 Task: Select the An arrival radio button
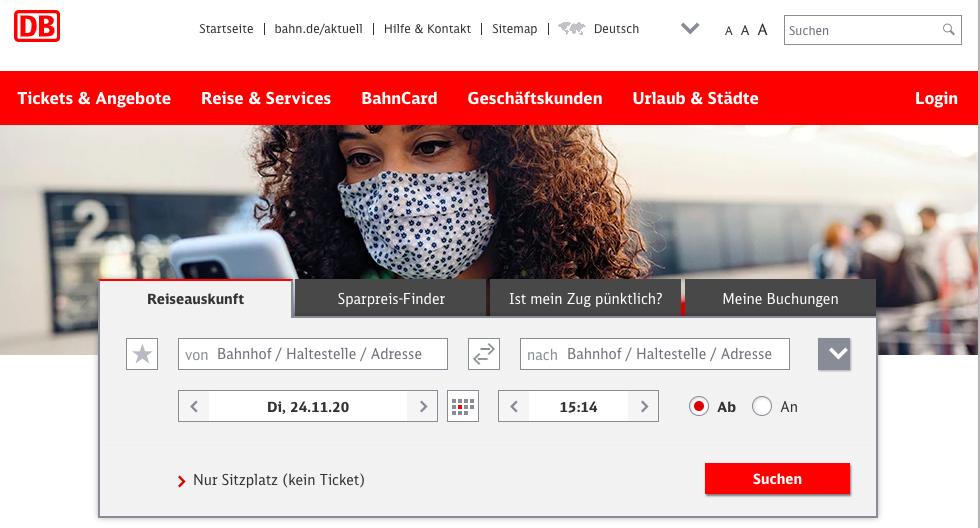762,407
